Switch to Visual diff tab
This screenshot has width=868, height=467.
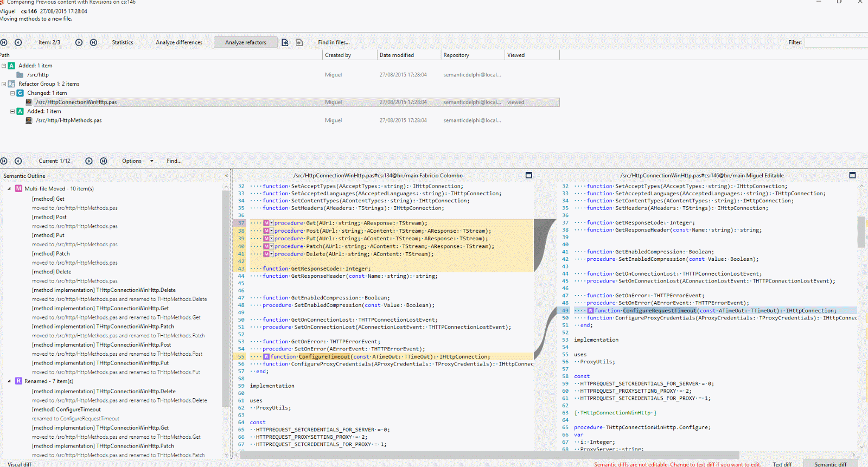tap(20, 464)
